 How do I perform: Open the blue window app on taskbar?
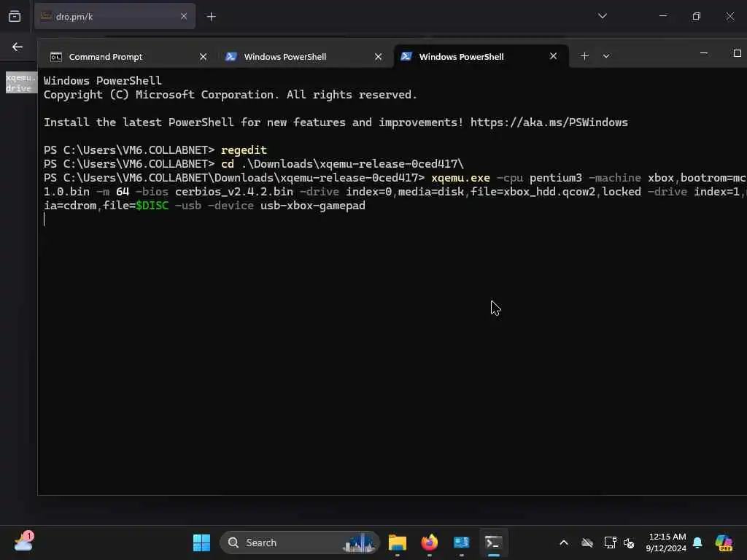point(461,542)
